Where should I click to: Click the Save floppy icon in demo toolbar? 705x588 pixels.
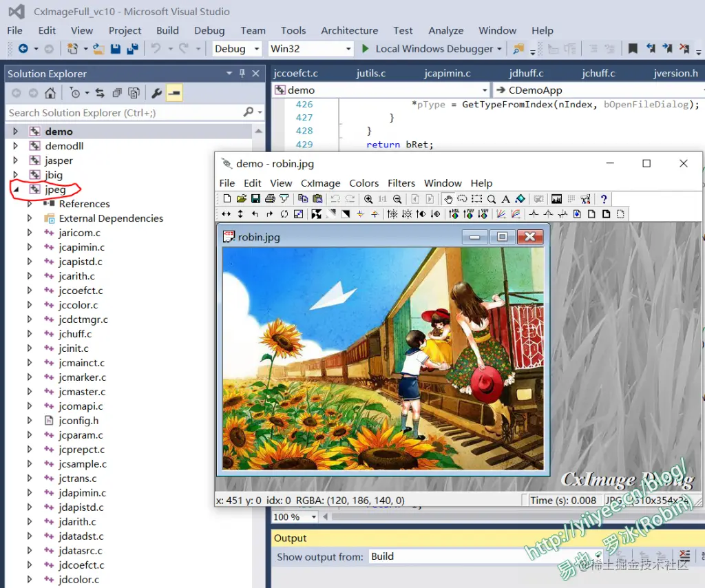click(x=256, y=199)
